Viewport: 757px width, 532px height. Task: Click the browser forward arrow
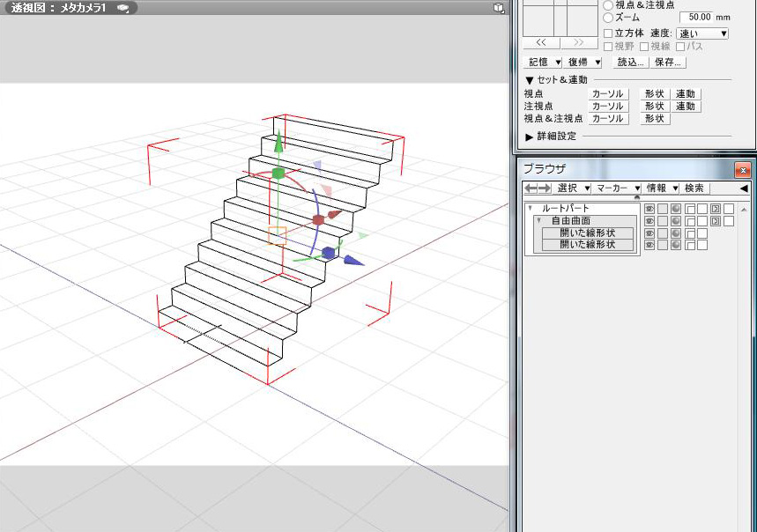[x=545, y=188]
